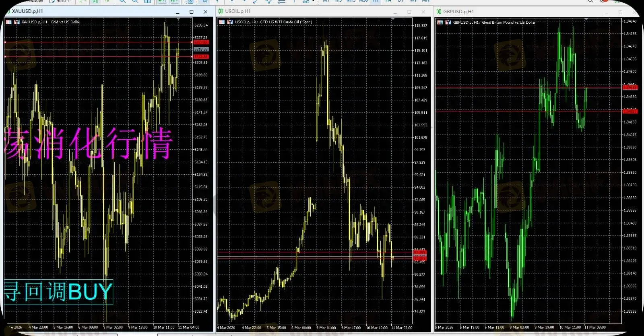Switch to the D1 timeframe
Image resolution: width=644 pixels, height=336 pixels.
click(401, 1)
